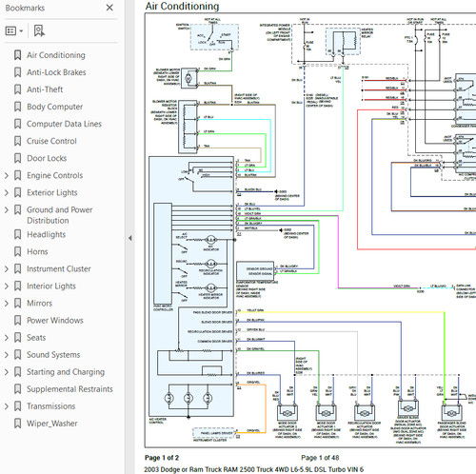Click bookmark icon beside Supplemental Restraints
This screenshot has height=474, width=476.
pos(18,389)
